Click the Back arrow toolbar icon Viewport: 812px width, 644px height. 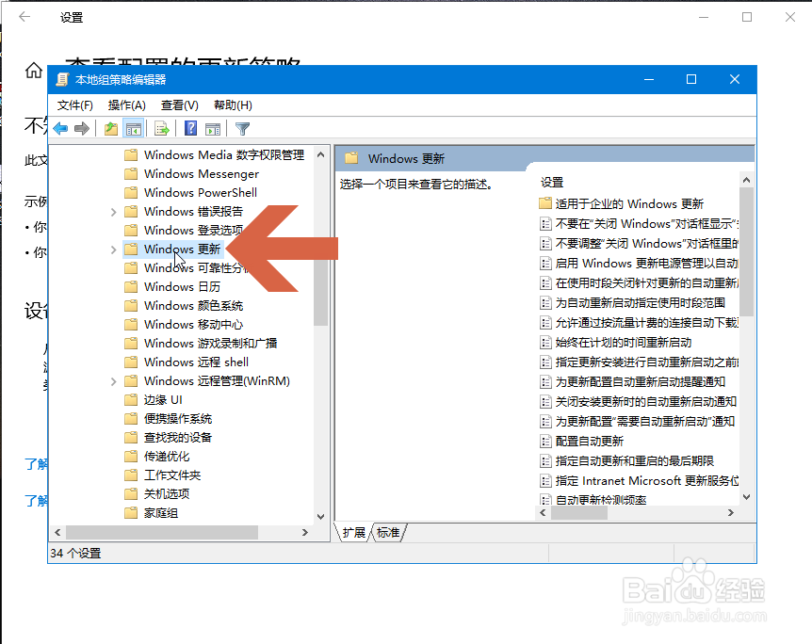pos(60,128)
